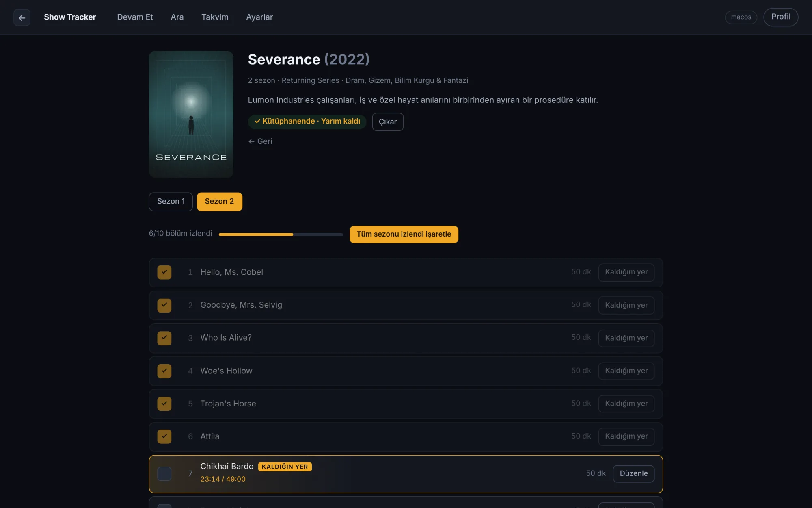Open the Profil button
Image resolution: width=812 pixels, height=508 pixels.
point(780,17)
